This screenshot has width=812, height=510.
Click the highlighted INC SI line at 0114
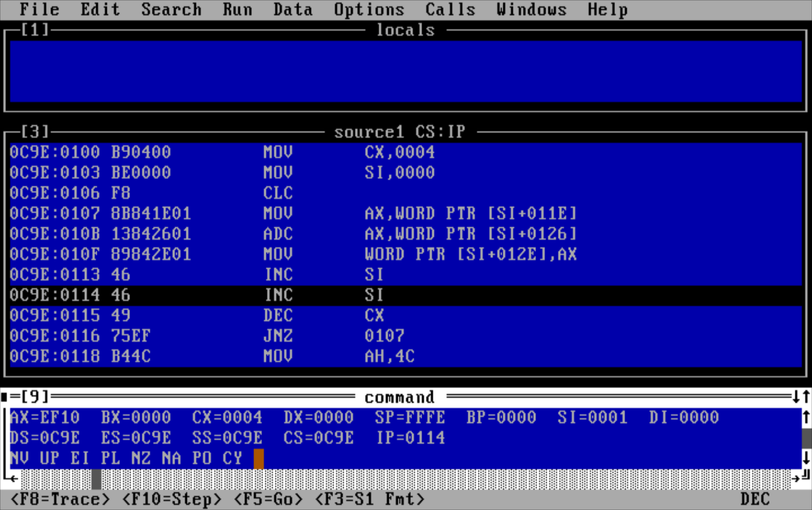click(406, 295)
